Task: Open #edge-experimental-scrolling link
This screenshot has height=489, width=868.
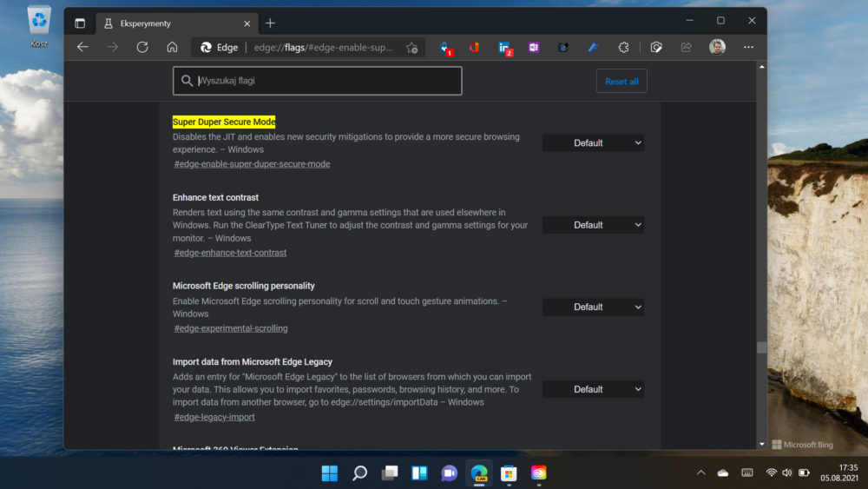Action: (231, 328)
